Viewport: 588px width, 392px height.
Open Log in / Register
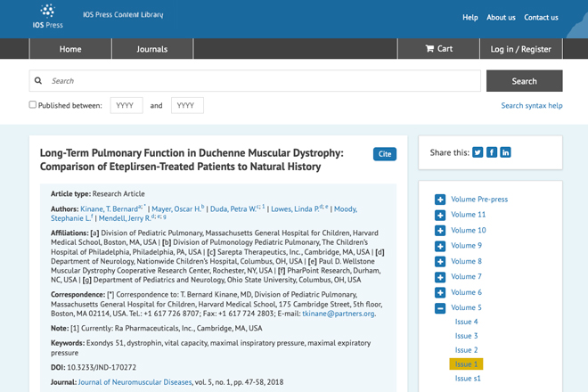[521, 49]
